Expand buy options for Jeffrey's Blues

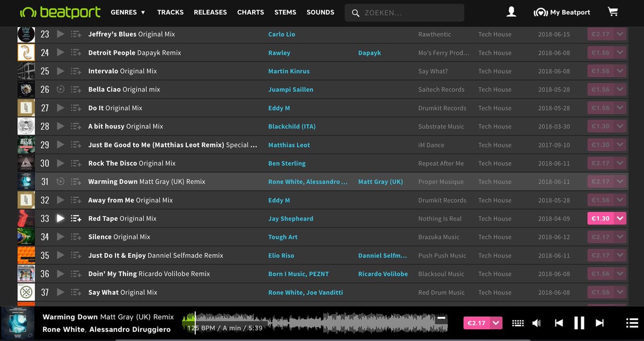(x=620, y=34)
